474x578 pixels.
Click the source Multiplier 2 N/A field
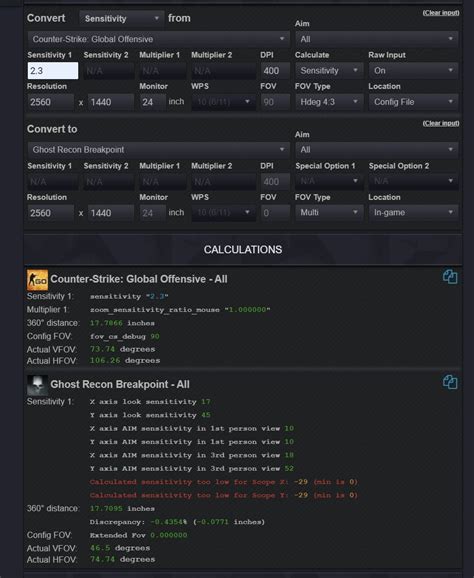pos(223,70)
